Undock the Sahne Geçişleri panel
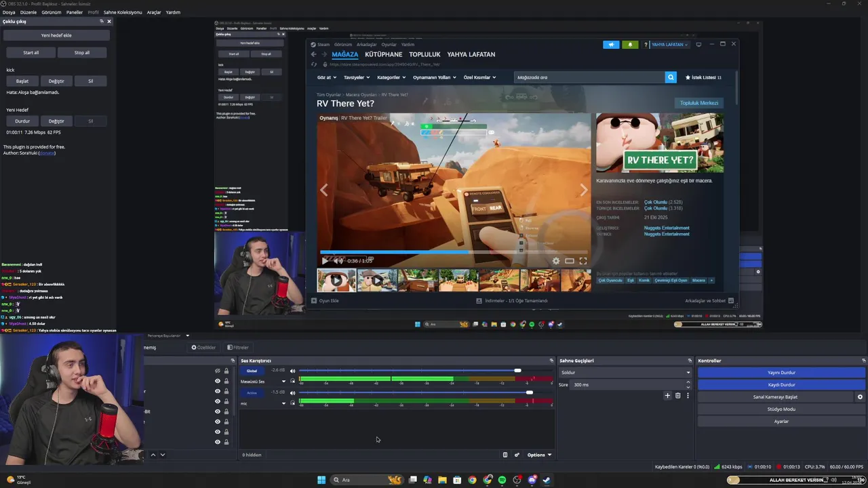 [690, 361]
